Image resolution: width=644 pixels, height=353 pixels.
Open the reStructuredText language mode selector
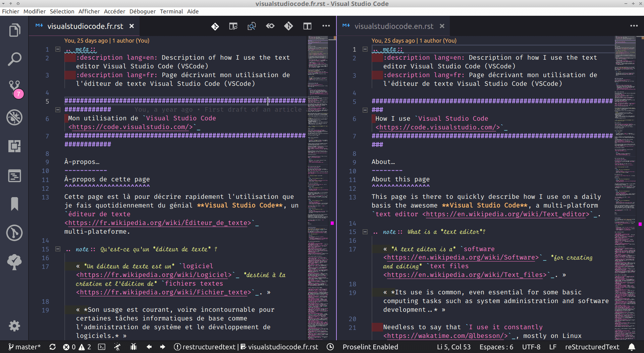coord(592,347)
